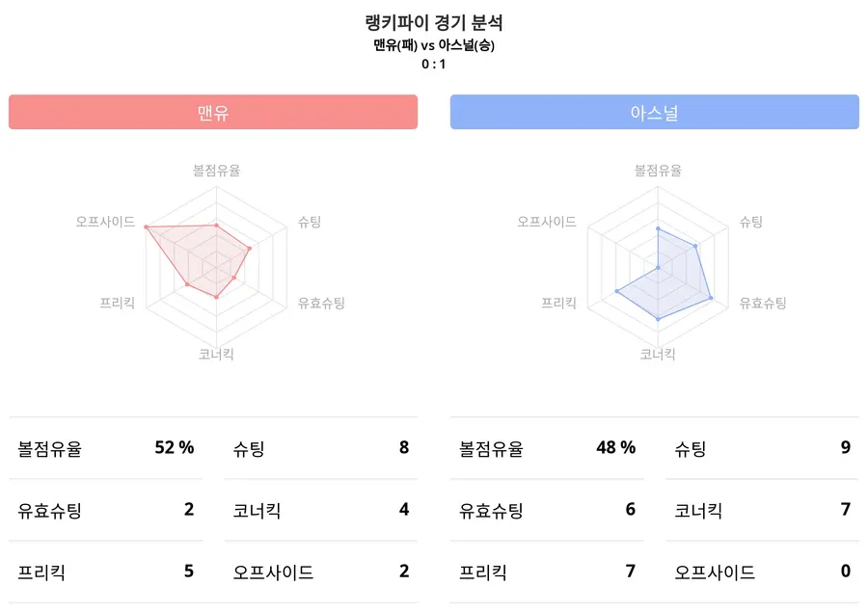This screenshot has height=612, width=868.
Task: Click the red 맨유 team header banner
Action: point(212,112)
